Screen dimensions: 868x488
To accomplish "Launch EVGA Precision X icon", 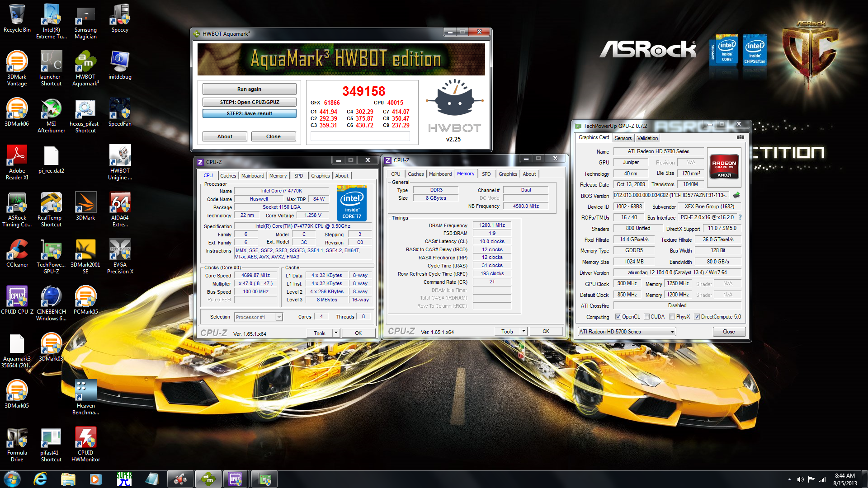I will 120,256.
